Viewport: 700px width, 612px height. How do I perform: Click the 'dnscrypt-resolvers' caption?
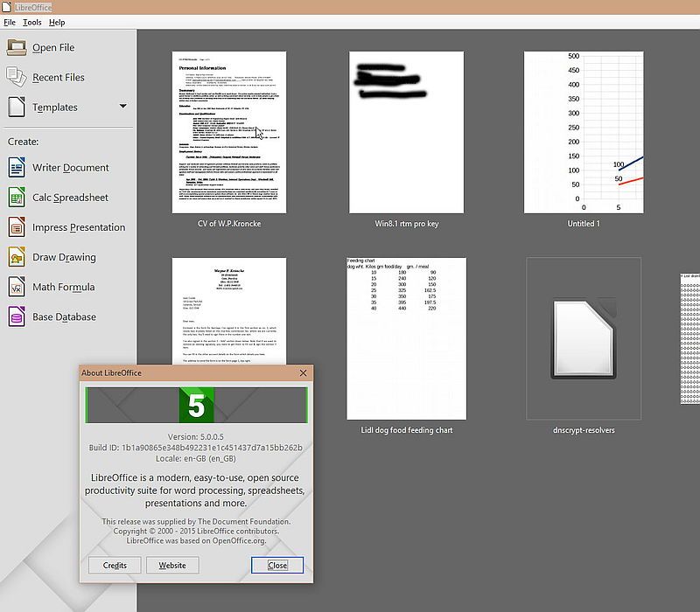(584, 430)
